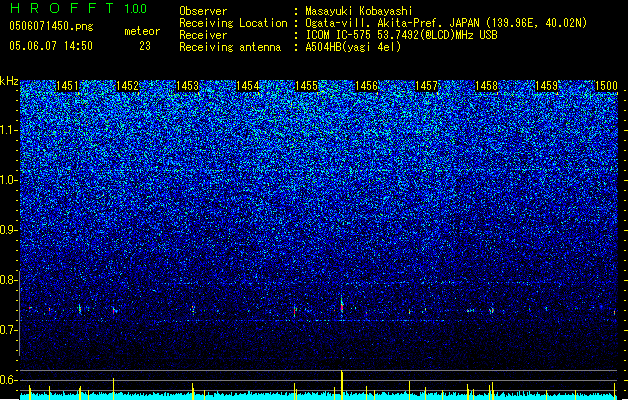Screen dimensions: 629x400
Task: Click the 1454 time marker
Action: [x=248, y=86]
